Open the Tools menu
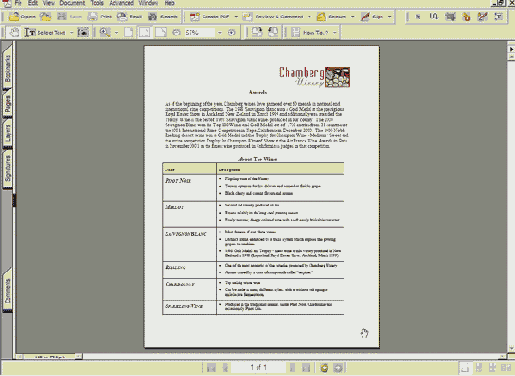 [x=97, y=3]
